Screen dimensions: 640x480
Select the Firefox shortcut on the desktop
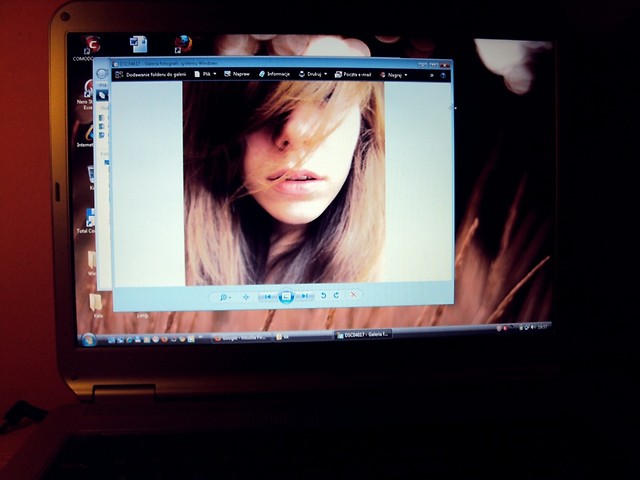tap(183, 44)
